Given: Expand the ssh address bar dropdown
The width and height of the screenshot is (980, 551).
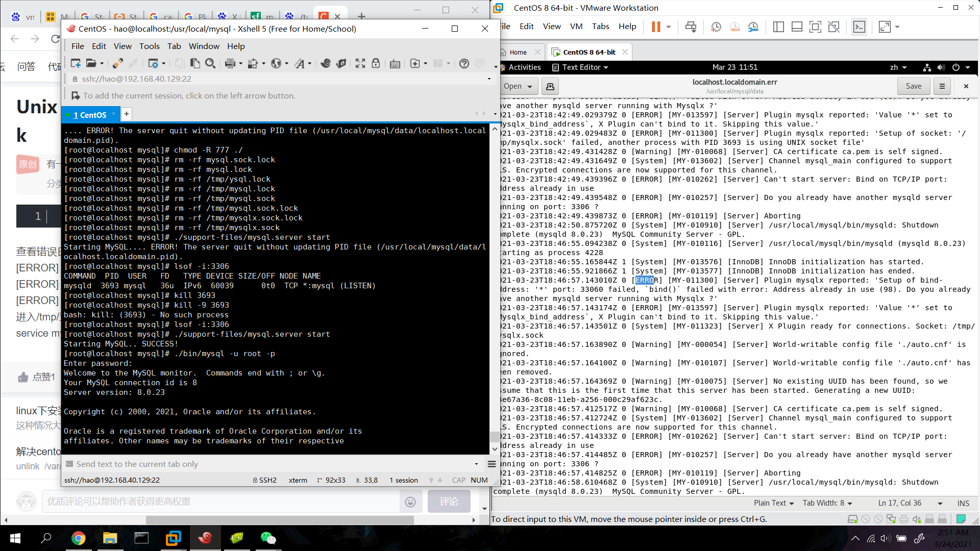Looking at the screenshot, I should point(489,79).
